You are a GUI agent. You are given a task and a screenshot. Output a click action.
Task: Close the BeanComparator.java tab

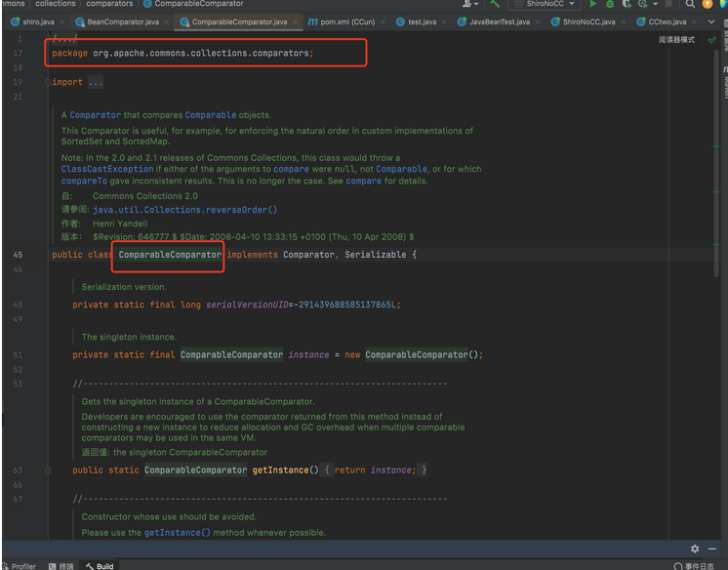166,21
